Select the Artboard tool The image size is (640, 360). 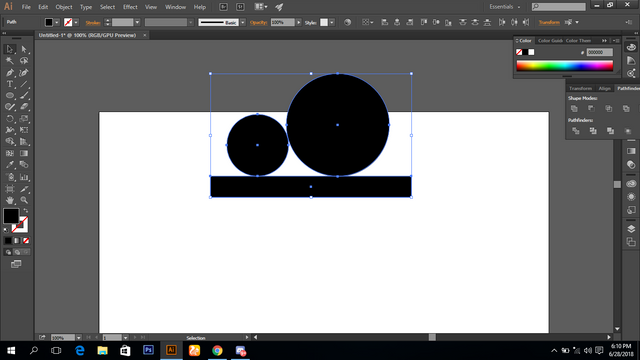pyautogui.click(x=10, y=189)
